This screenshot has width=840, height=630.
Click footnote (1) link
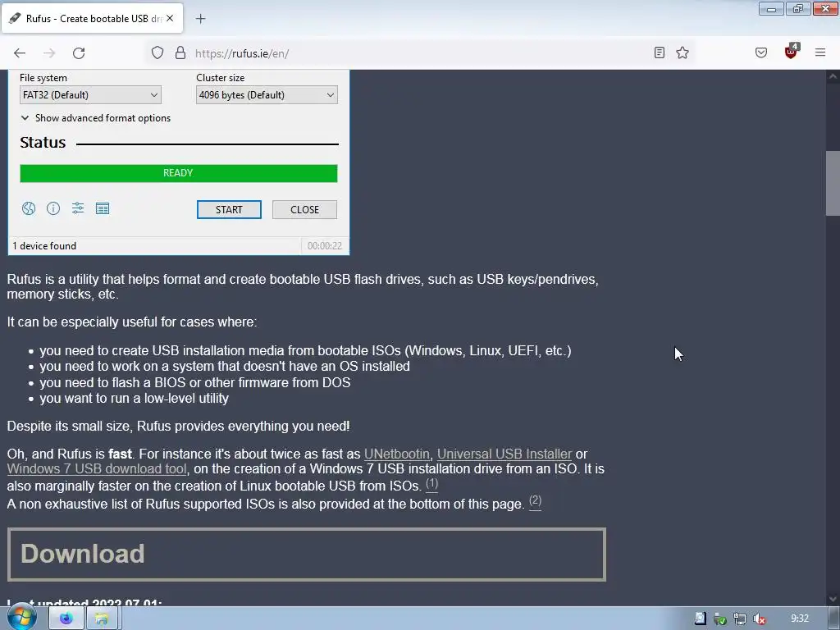(x=431, y=484)
